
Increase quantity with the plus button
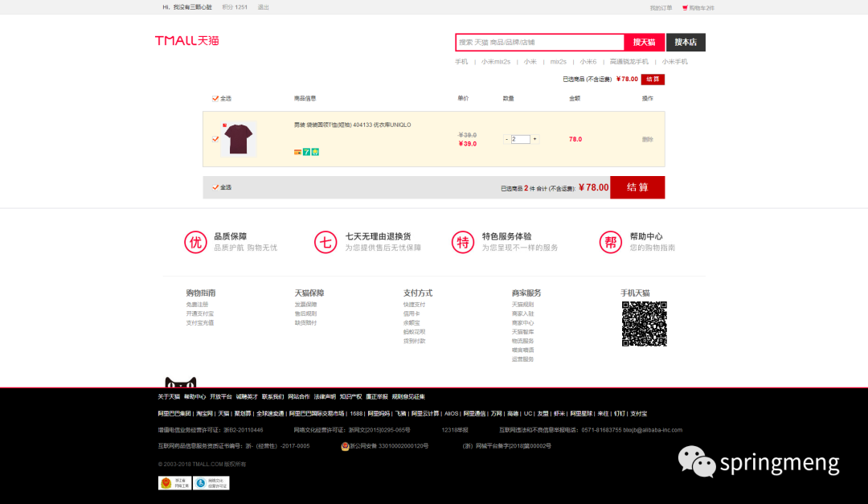click(x=534, y=139)
